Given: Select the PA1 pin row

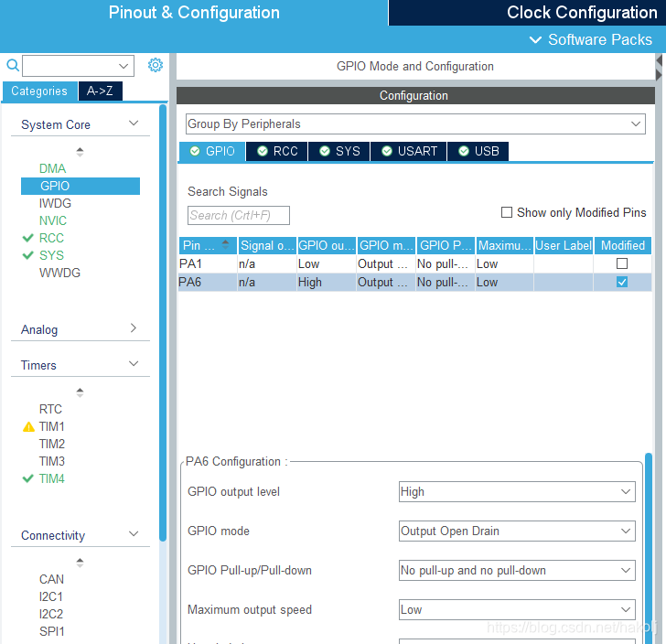Looking at the screenshot, I should pos(415,263).
